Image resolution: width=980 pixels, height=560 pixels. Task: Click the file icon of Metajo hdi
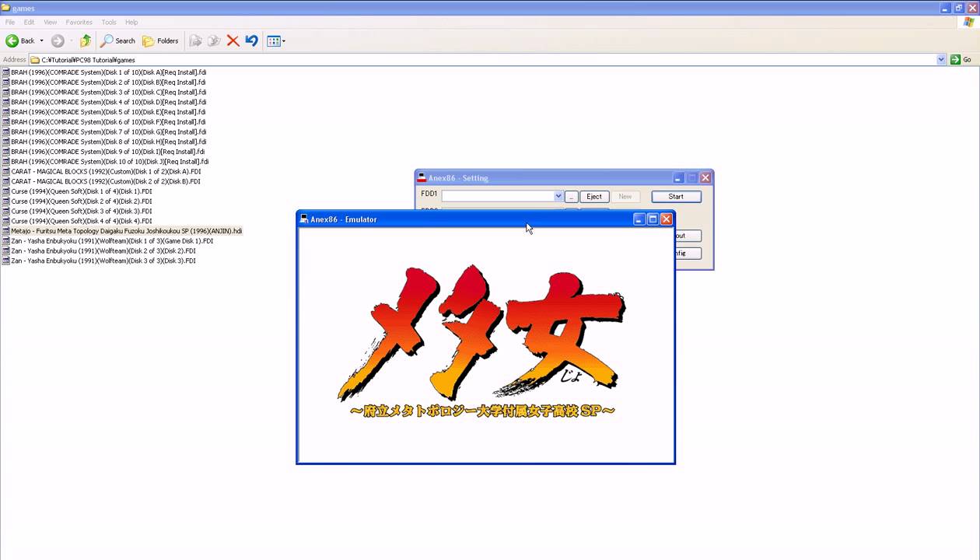5,231
